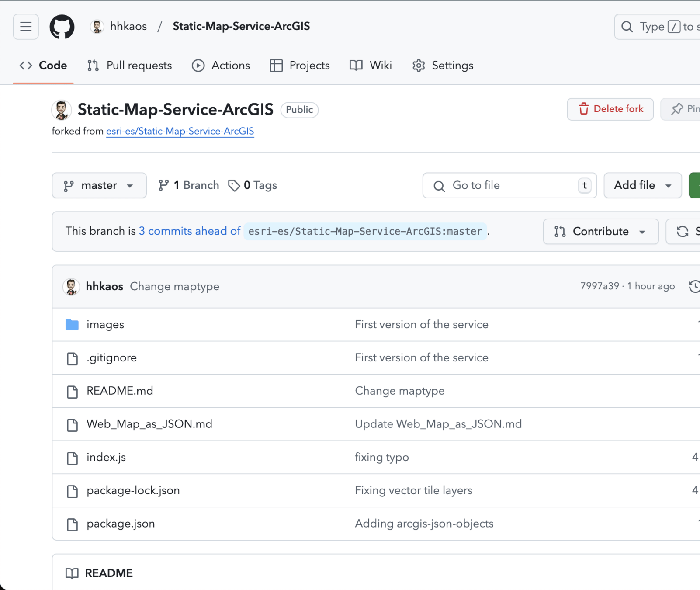Open the hhkaos owner link in breadcrumb

pos(128,26)
